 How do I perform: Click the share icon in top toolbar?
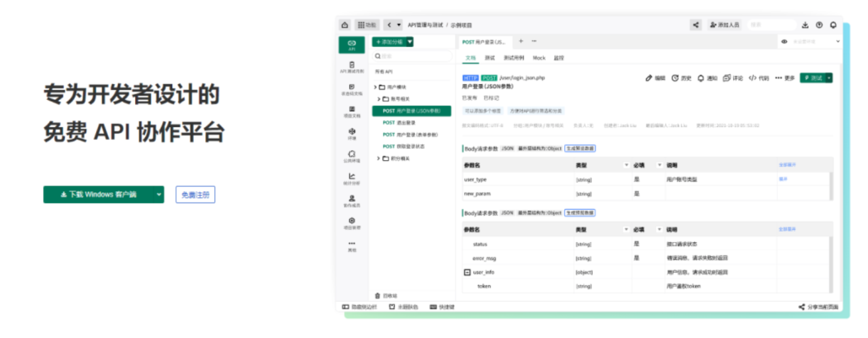(696, 25)
